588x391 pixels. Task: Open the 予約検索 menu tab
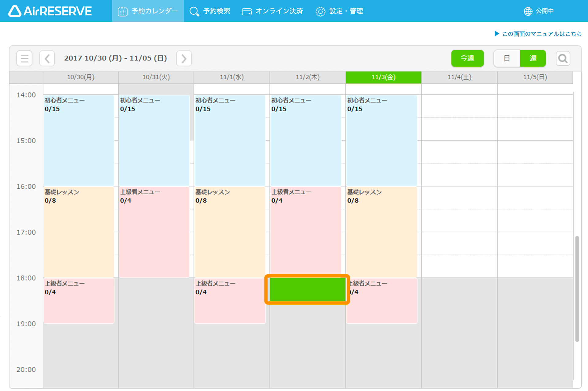(217, 11)
